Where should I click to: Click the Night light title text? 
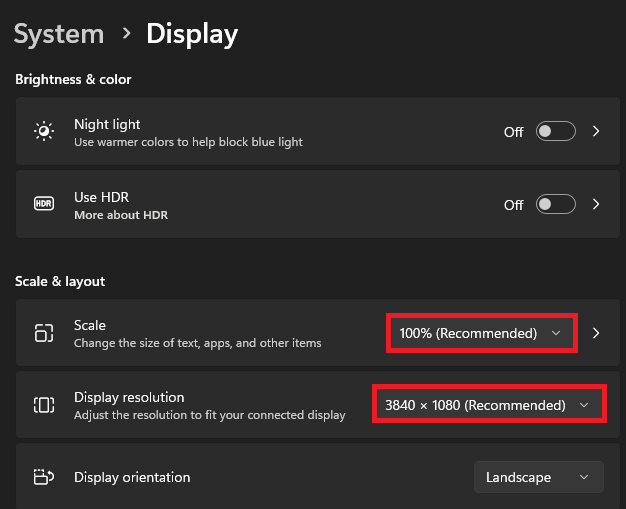[107, 125]
